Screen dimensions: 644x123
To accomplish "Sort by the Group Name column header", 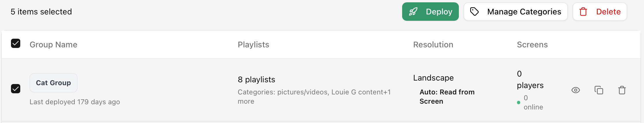I will 54,44.
